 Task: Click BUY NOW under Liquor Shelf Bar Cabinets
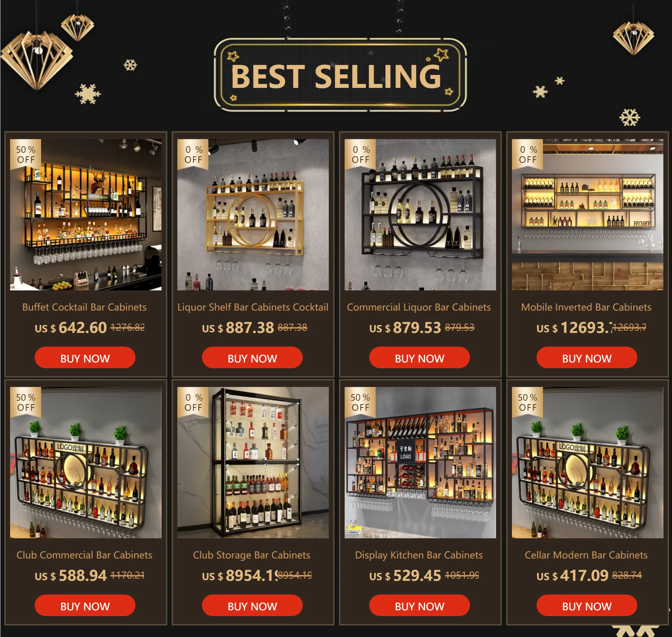(x=252, y=358)
